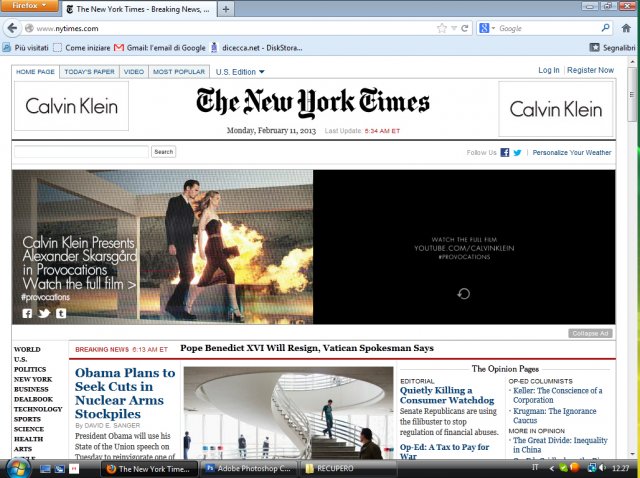Viewport: 640px width, 478px height.
Task: Click the left Calvin Klein banner ad
Action: [x=71, y=106]
